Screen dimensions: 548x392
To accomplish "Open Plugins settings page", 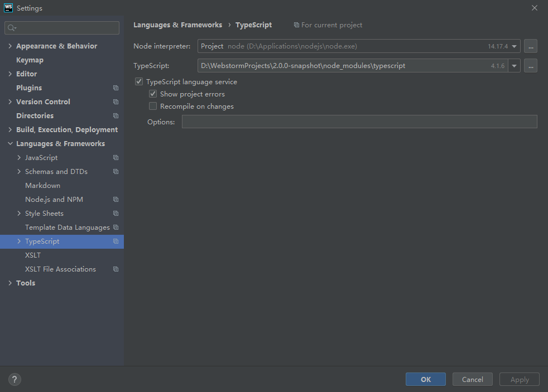I will point(29,88).
